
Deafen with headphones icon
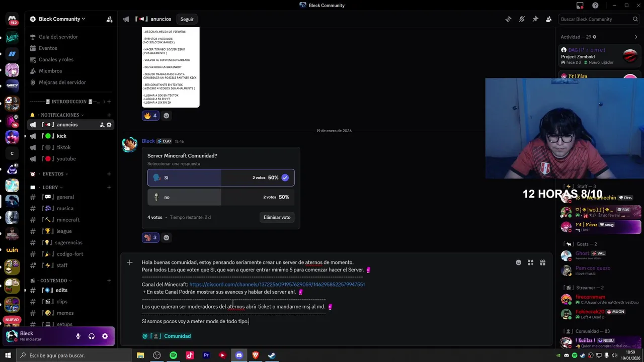[x=92, y=336]
